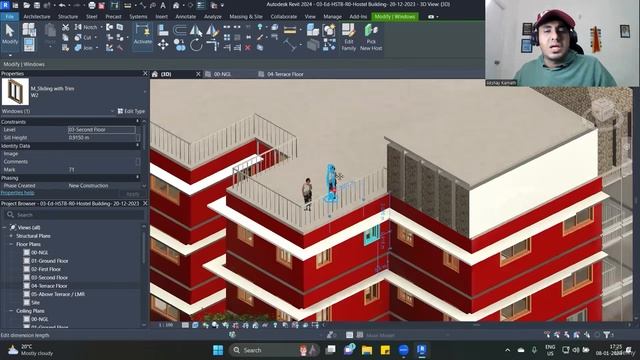Close the Properties palette
640x360 pixels.
[x=145, y=73]
